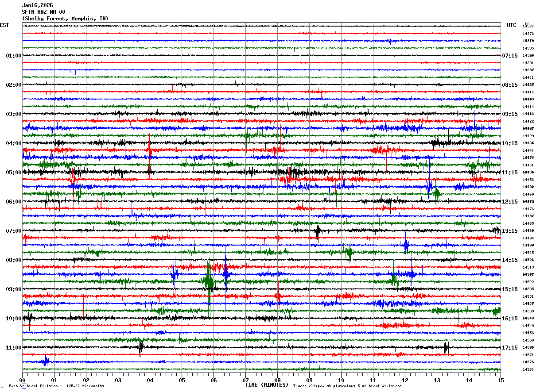Viewport: 536px width, 392px height.
Task: Click the 07:15 UTC time label
Action: pos(510,56)
